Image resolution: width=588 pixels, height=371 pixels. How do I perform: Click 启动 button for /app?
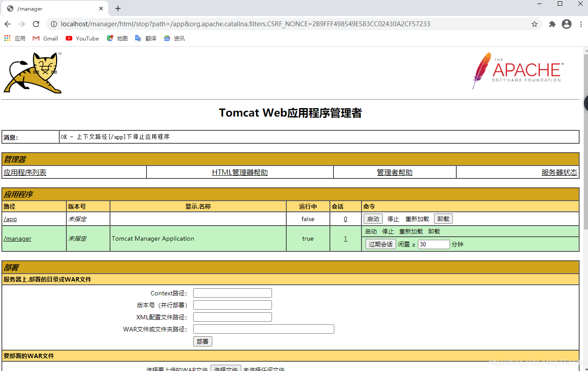[373, 219]
